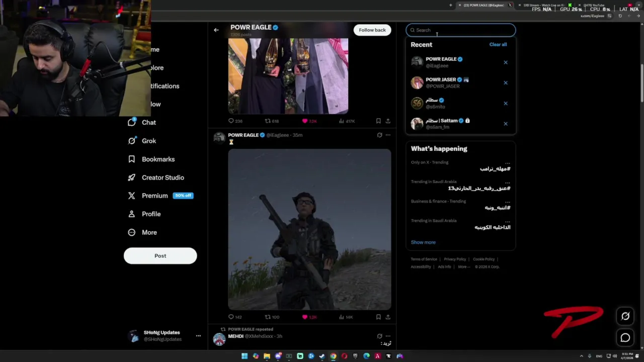Click the Follow back button
644x362 pixels.
372,30
